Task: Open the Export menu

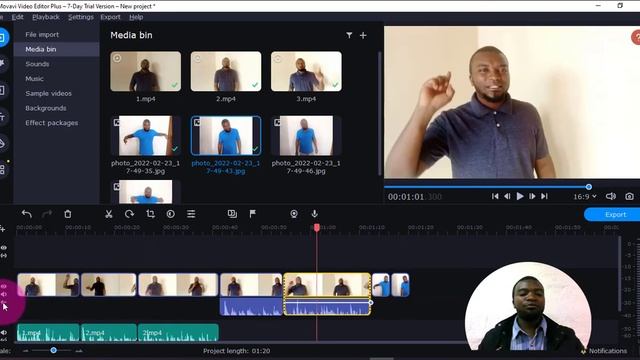Action: tap(110, 17)
